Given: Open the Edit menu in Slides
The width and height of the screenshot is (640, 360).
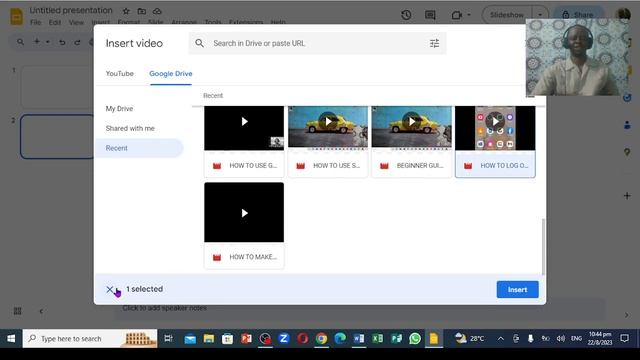Looking at the screenshot, I should coord(55,22).
